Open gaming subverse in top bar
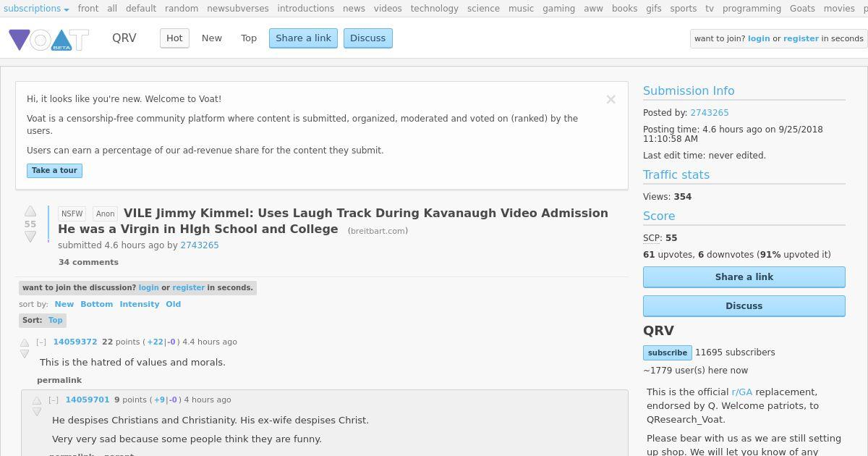Image resolution: width=868 pixels, height=456 pixels. [559, 9]
